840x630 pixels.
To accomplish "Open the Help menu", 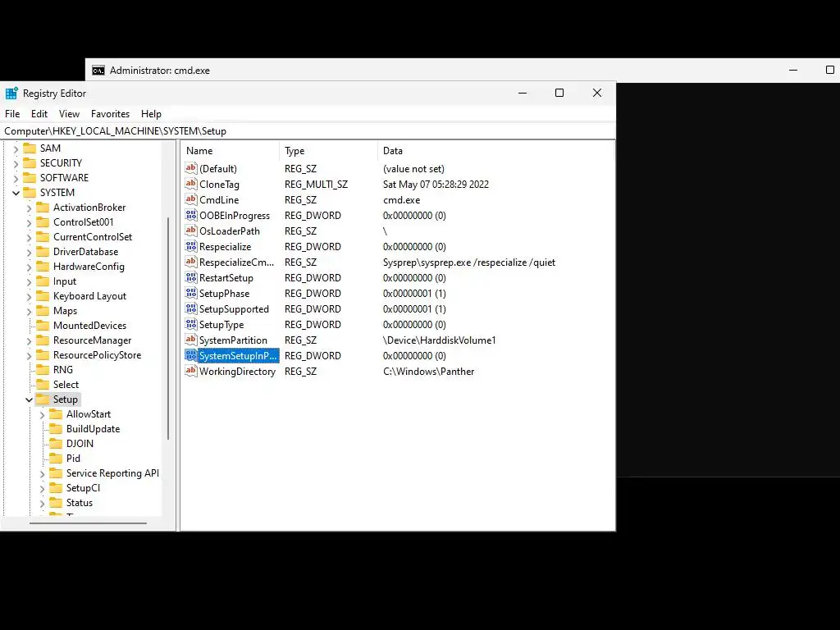I will point(151,113).
